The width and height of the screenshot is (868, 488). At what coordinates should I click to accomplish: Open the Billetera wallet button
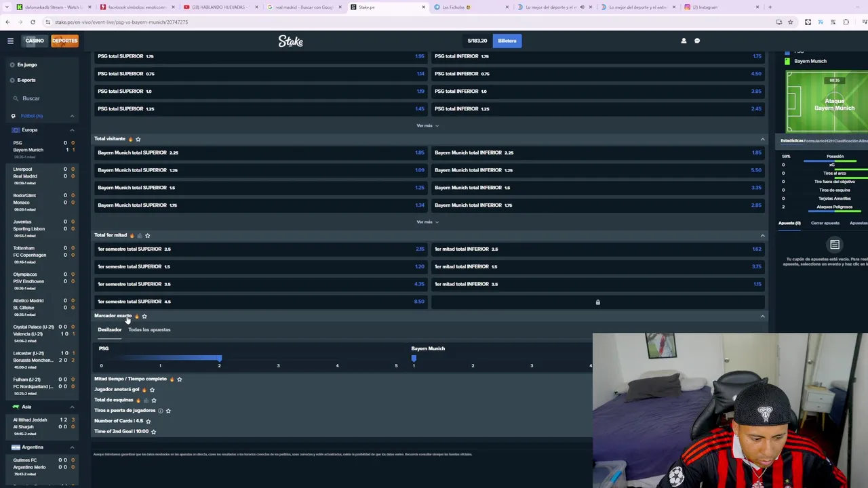[507, 41]
